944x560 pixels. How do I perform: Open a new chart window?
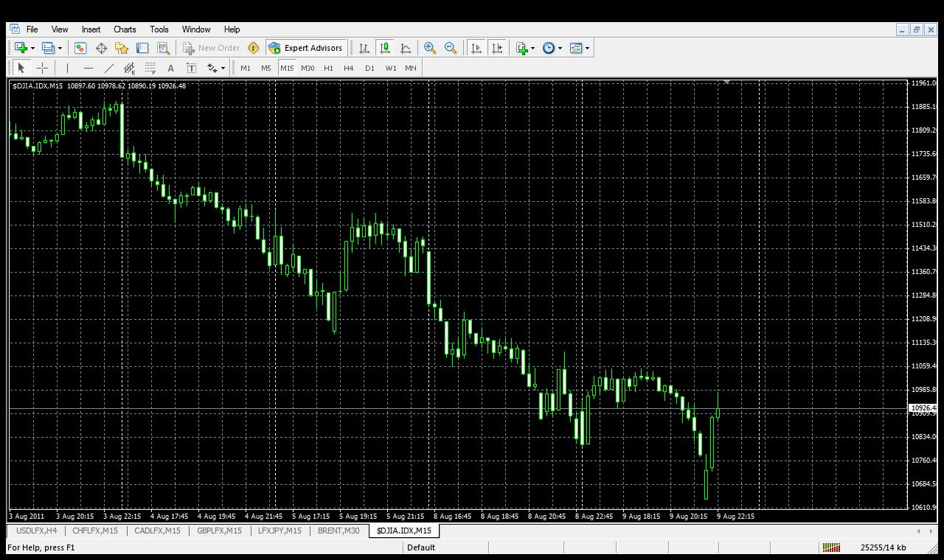(21, 48)
